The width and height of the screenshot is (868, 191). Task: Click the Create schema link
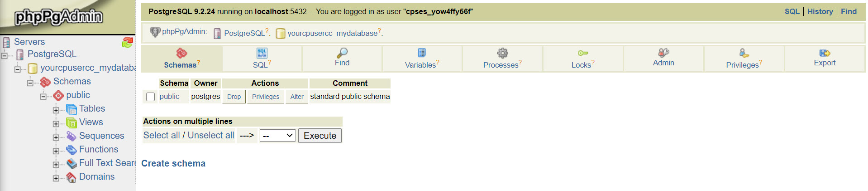[173, 163]
